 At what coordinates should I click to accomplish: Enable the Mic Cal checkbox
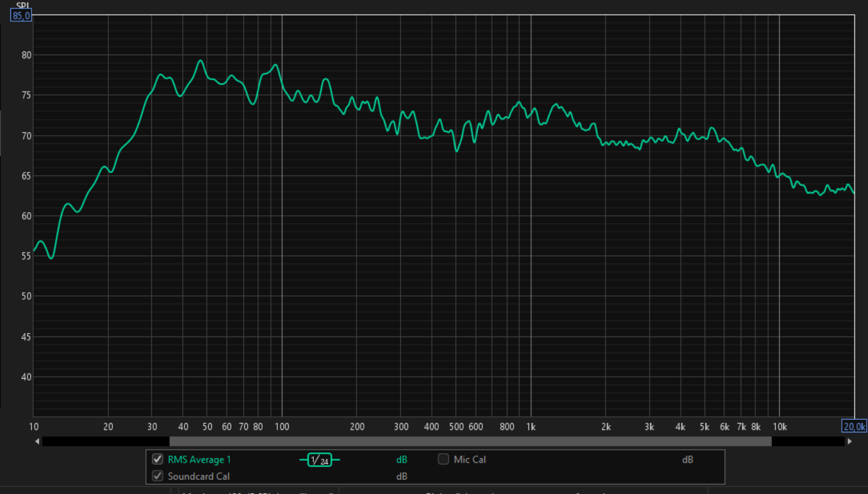coord(443,459)
